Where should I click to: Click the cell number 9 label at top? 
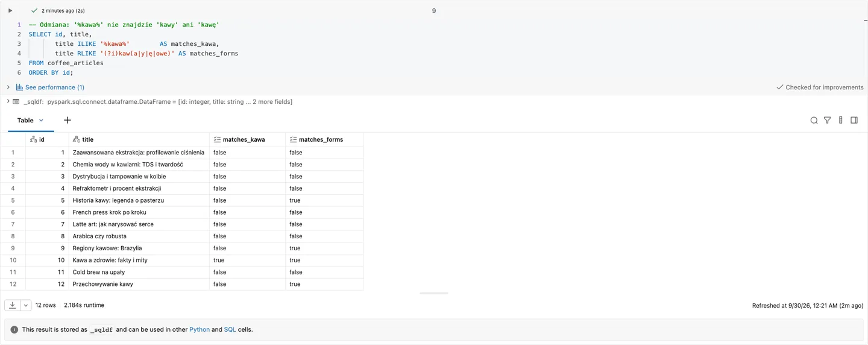coord(434,11)
